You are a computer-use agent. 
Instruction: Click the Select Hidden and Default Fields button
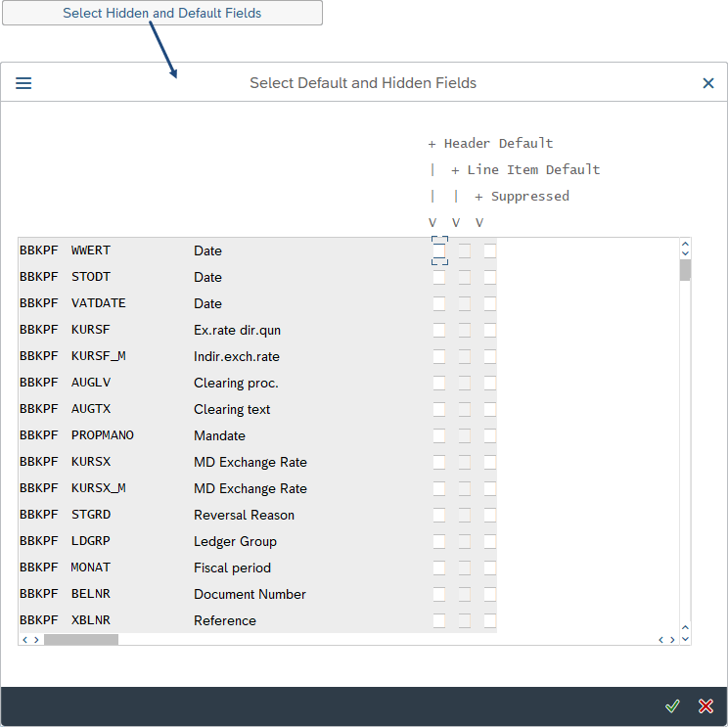point(162,13)
